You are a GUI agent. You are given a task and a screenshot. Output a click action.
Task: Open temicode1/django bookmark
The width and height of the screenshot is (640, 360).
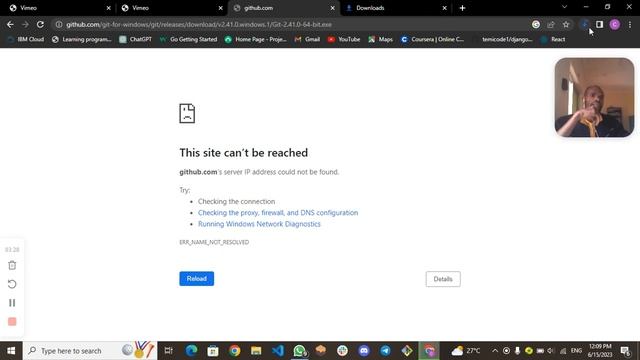coord(502,39)
